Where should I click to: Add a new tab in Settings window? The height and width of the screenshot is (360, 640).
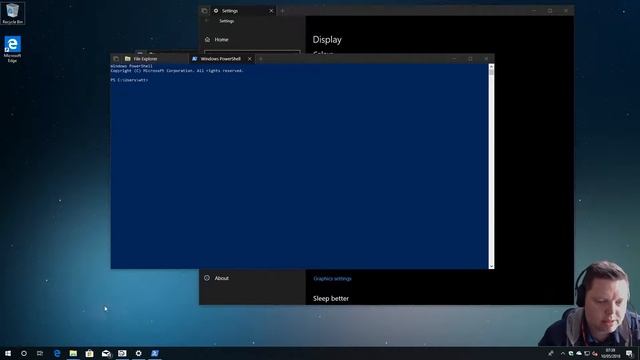coord(282,11)
